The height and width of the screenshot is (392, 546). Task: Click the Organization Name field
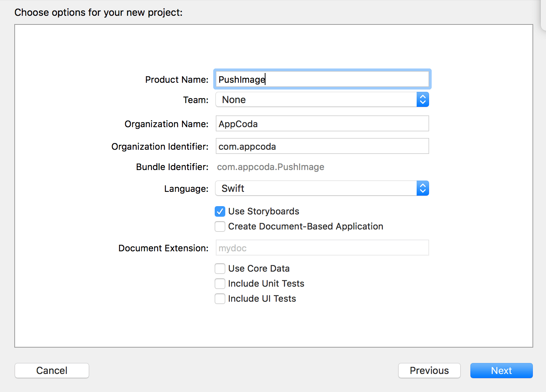pyautogui.click(x=322, y=124)
